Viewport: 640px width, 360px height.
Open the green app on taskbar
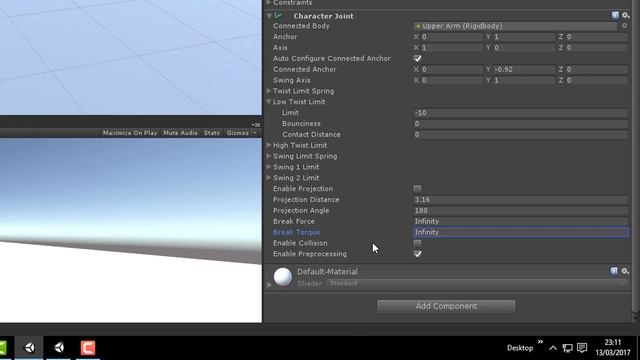tap(3, 348)
